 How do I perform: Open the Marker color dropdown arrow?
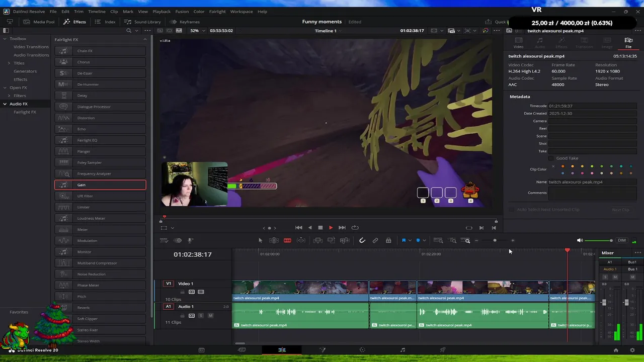click(424, 240)
